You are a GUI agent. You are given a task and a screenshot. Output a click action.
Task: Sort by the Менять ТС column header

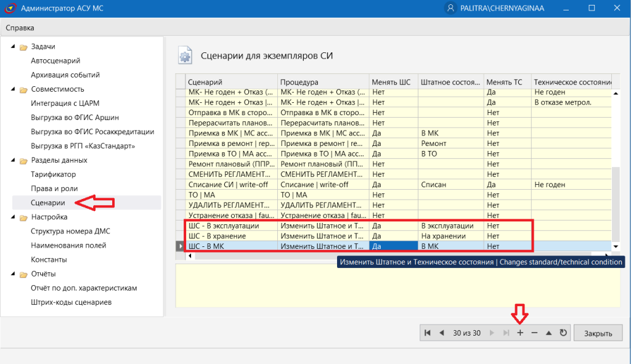click(x=508, y=82)
